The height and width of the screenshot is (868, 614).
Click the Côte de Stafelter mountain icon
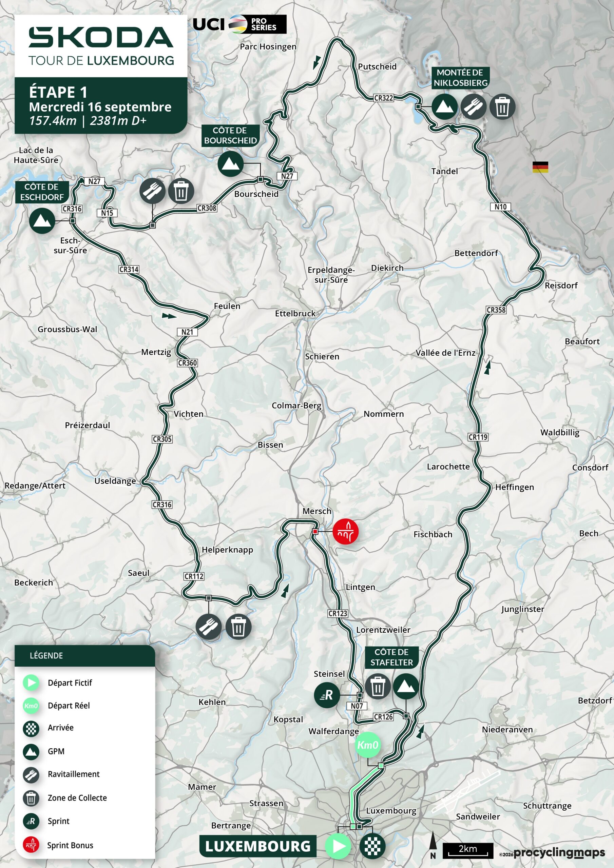coord(406,686)
